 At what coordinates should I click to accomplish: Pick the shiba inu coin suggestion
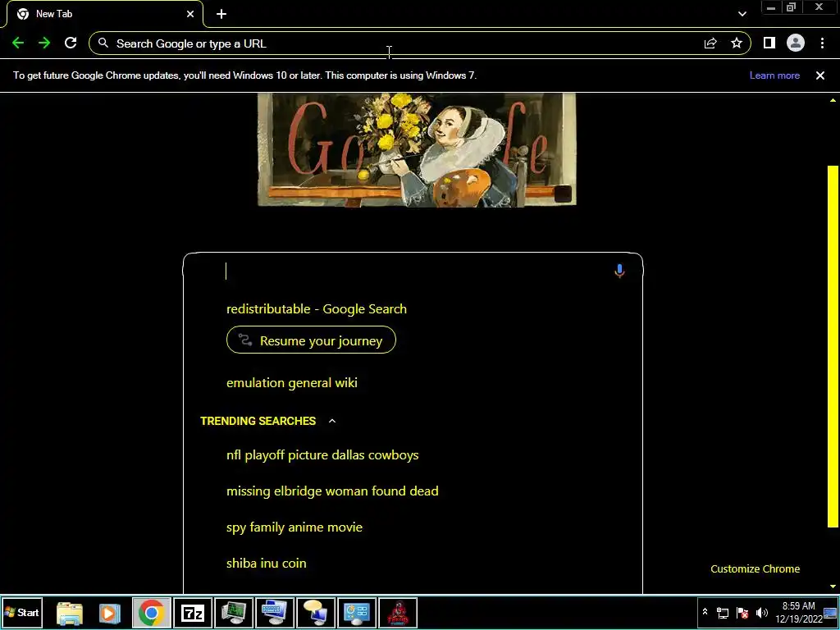pyautogui.click(x=267, y=564)
